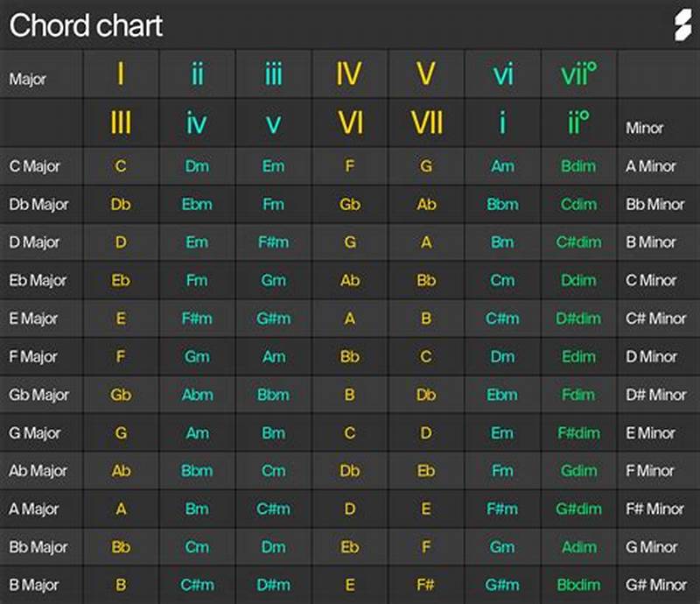
Task: Click the vii° Roman numeral header
Action: coord(579,74)
